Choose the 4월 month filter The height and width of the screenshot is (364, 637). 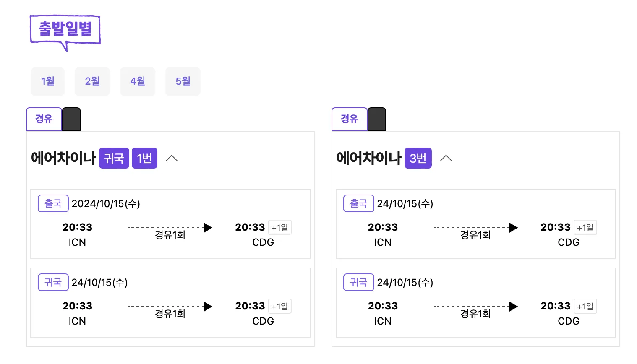[138, 81]
